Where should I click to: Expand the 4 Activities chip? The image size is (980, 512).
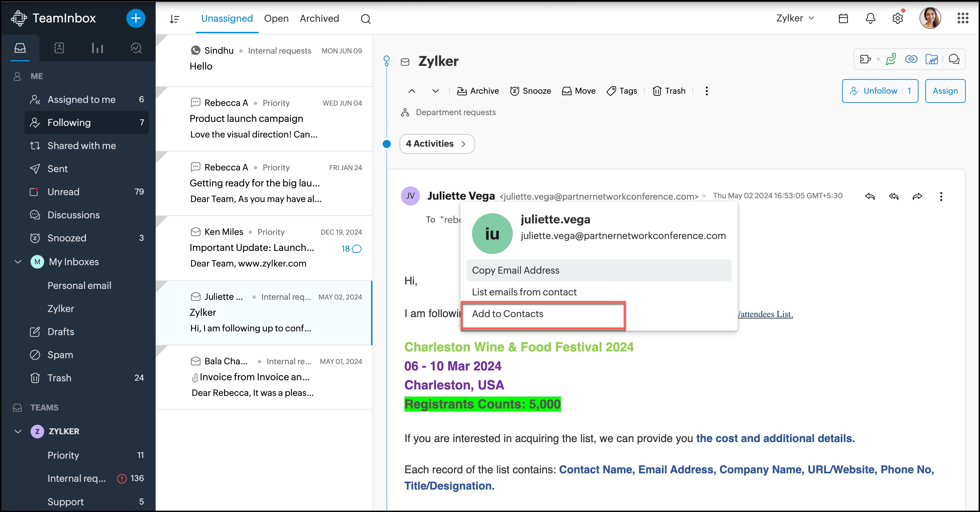pyautogui.click(x=436, y=144)
